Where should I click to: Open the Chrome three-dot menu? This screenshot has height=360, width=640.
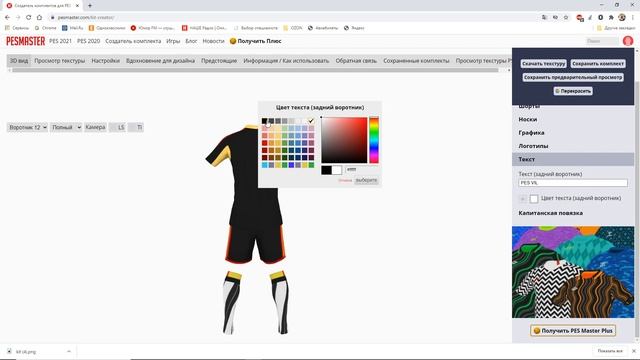pos(633,18)
